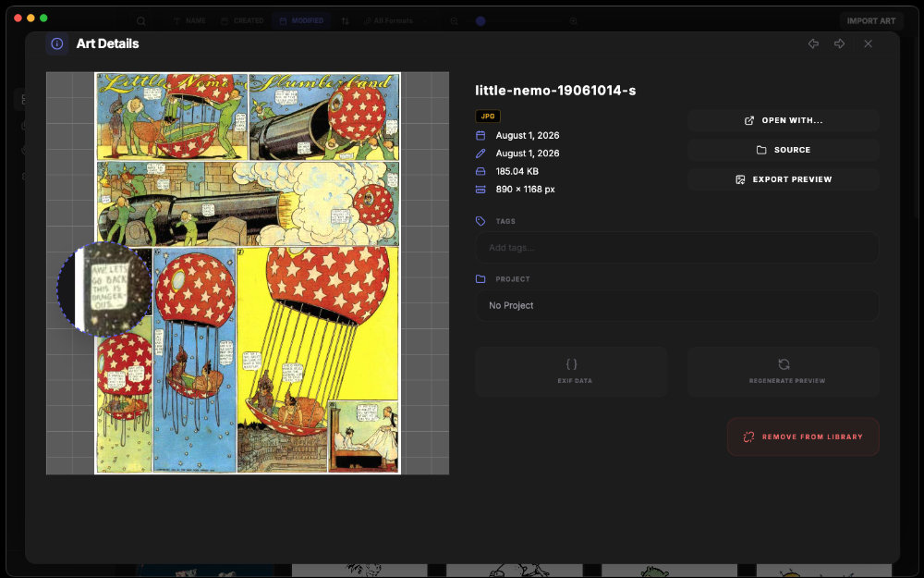
Task: Click the circular magnifier loupe on preview
Action: coord(105,289)
